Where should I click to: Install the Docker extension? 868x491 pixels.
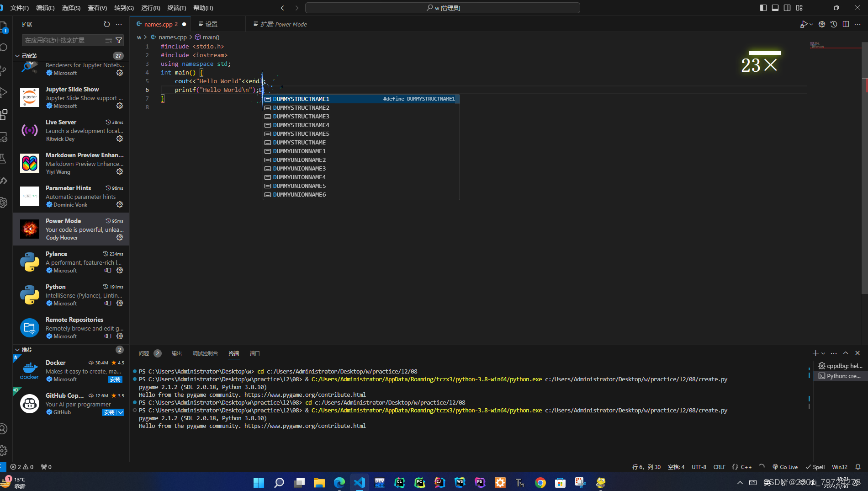[115, 379]
